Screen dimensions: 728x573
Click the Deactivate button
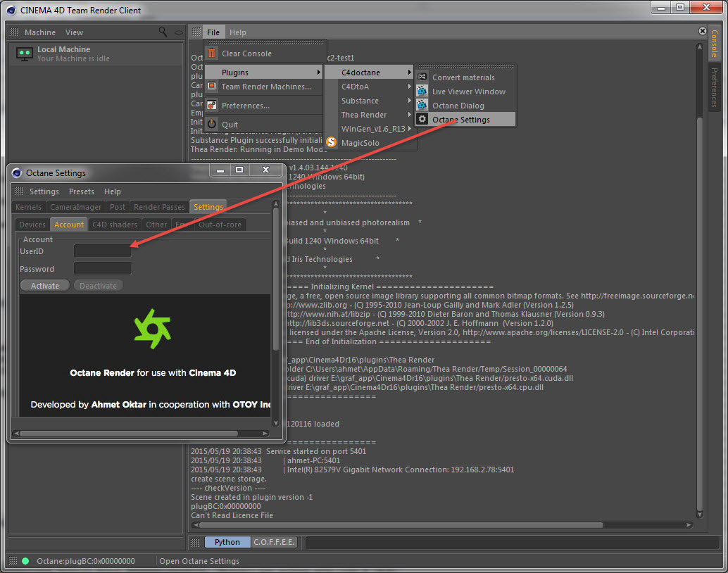(99, 286)
